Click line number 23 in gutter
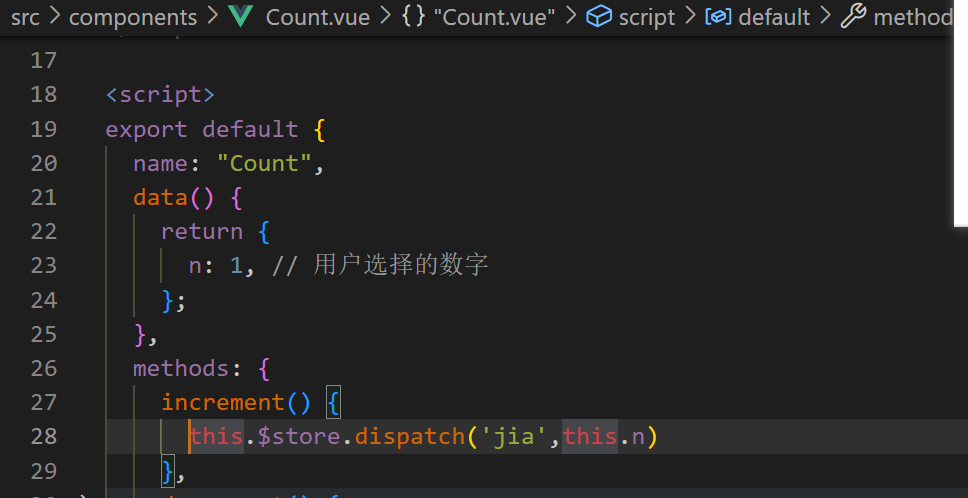The image size is (968, 498). tap(44, 266)
